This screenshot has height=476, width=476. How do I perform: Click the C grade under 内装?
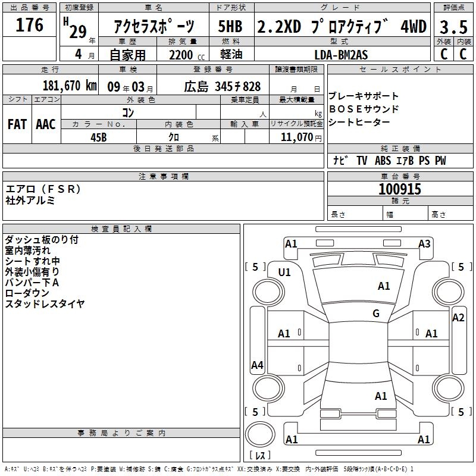pos(463,54)
